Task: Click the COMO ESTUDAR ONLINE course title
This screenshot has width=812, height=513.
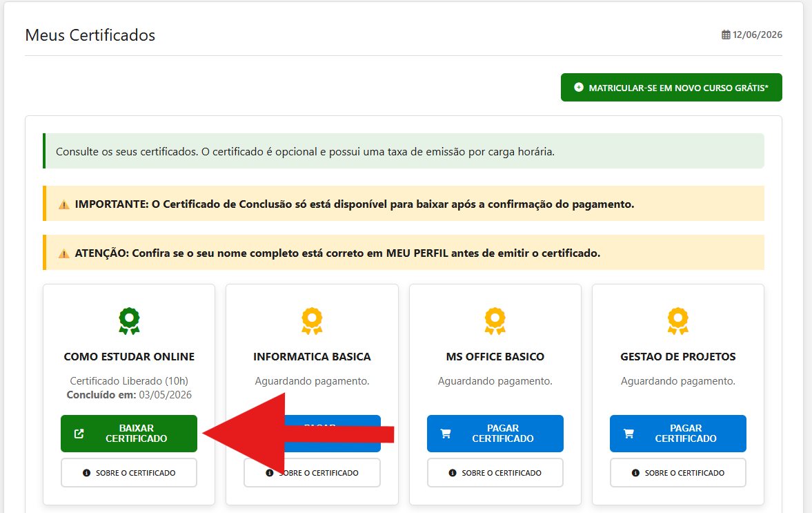Action: pos(129,356)
